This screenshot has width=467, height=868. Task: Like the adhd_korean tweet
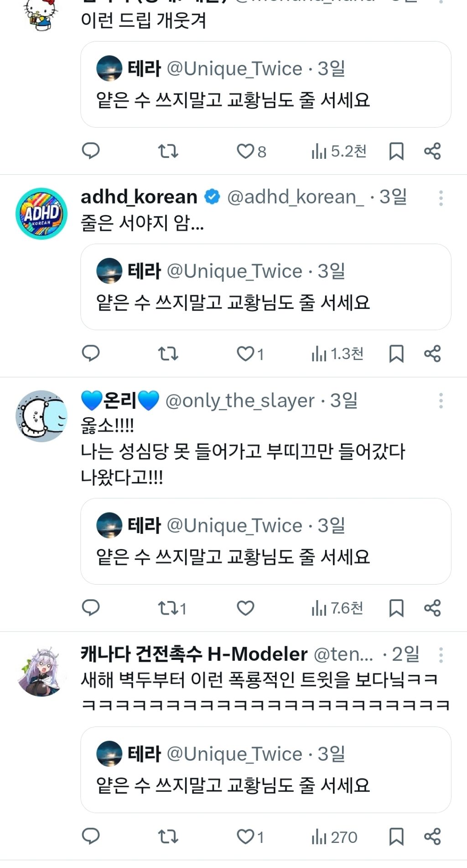(x=245, y=353)
